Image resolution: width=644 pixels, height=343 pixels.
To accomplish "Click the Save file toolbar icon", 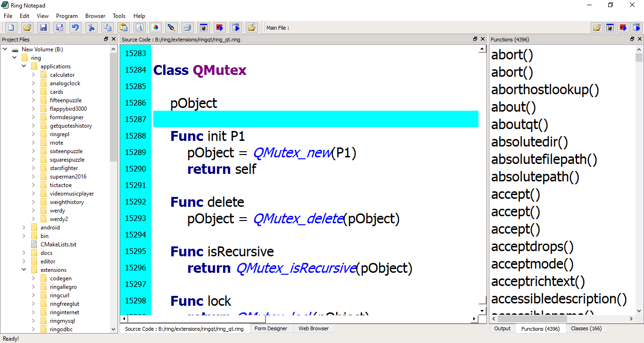I will (x=43, y=28).
